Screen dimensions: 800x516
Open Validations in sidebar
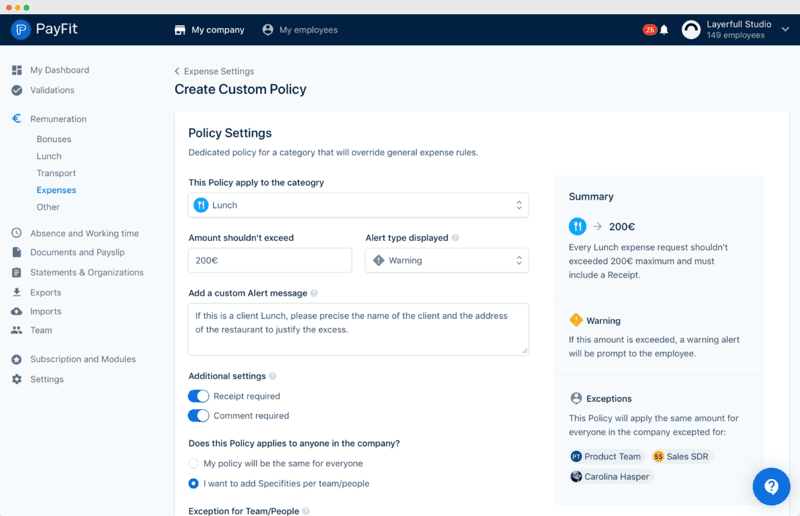click(x=52, y=90)
